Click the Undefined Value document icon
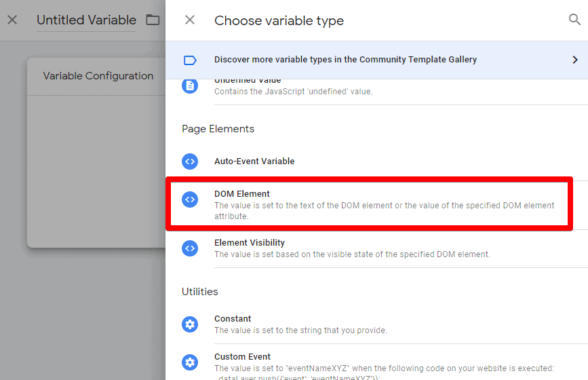The height and width of the screenshot is (380, 588). [190, 86]
